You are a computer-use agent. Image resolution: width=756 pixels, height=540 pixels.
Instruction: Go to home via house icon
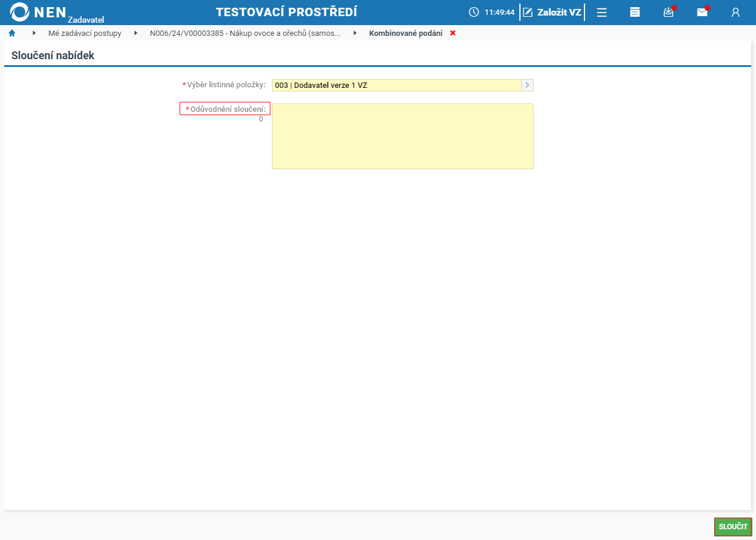tap(12, 33)
